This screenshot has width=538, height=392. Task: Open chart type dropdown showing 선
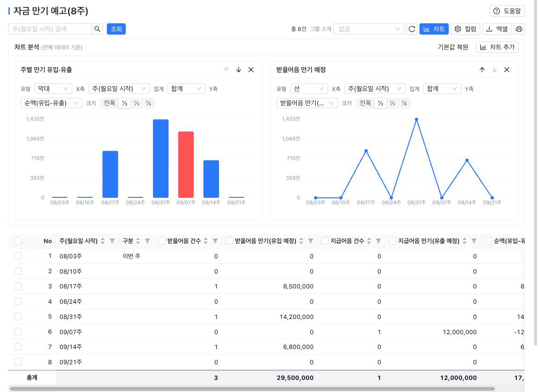pyautogui.click(x=309, y=89)
